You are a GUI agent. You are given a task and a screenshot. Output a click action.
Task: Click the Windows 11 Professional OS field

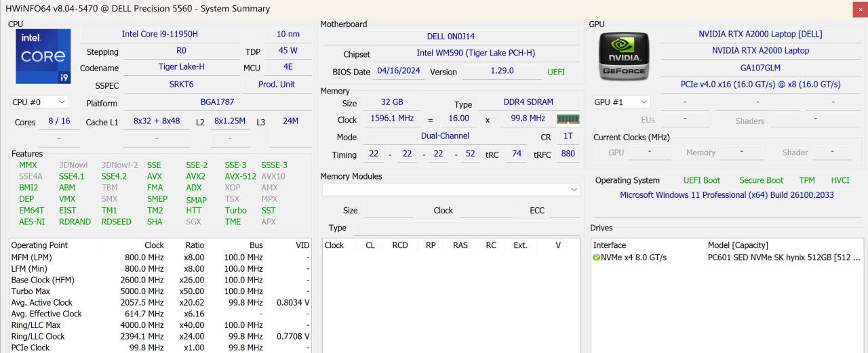point(727,195)
